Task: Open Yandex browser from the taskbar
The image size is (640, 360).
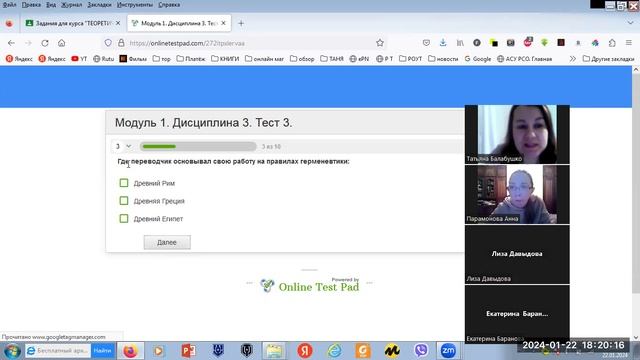Action: [304, 351]
